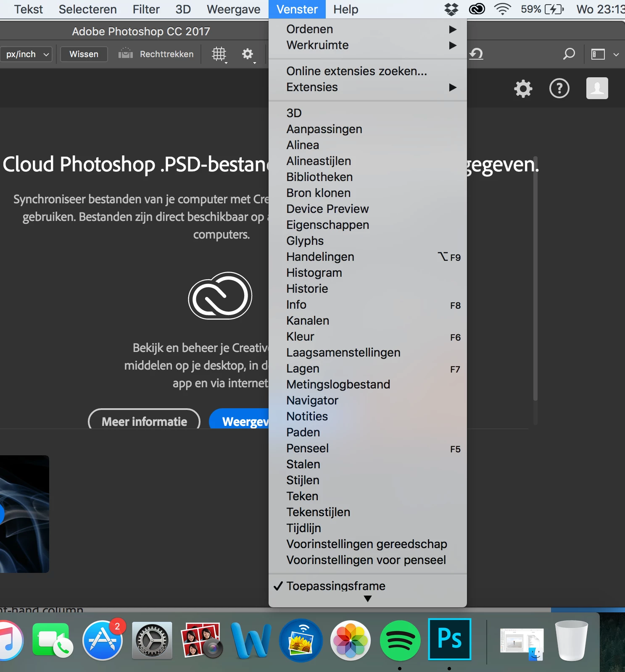The height and width of the screenshot is (672, 625).
Task: Open Photos app from the Dock
Action: coord(351,640)
